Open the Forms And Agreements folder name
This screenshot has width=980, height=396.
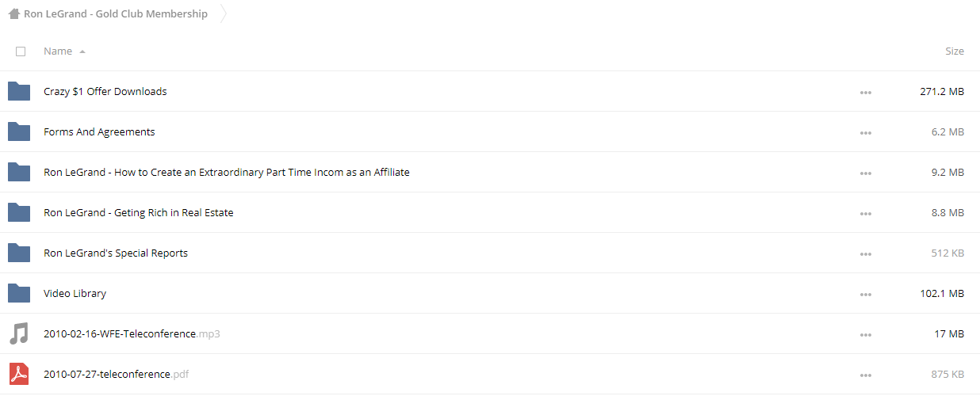tap(99, 131)
